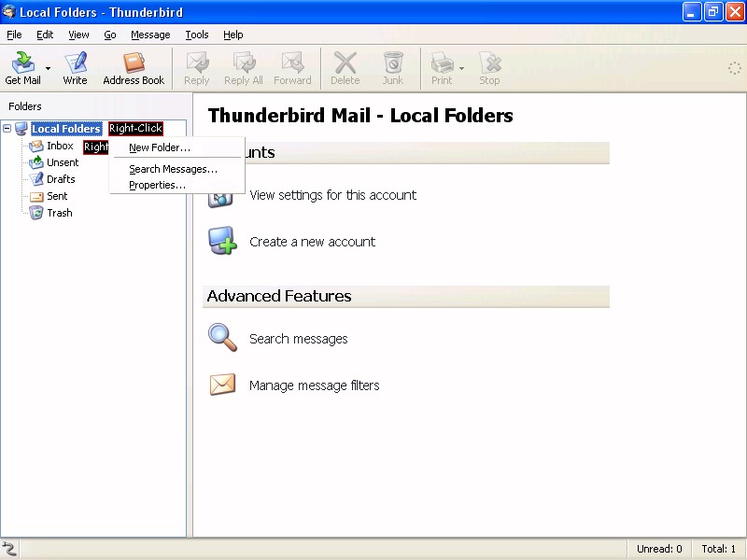This screenshot has width=747, height=560.
Task: Open the Message menu
Action: click(x=150, y=35)
